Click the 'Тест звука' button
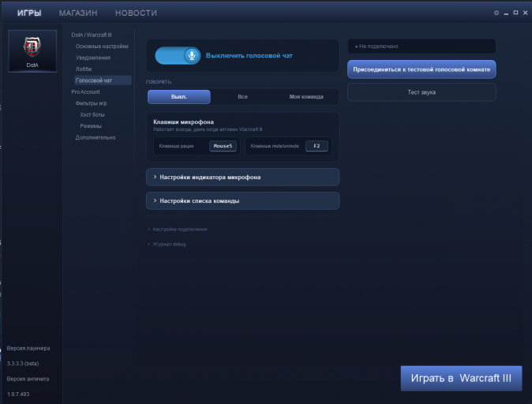This screenshot has height=404, width=532. [421, 92]
